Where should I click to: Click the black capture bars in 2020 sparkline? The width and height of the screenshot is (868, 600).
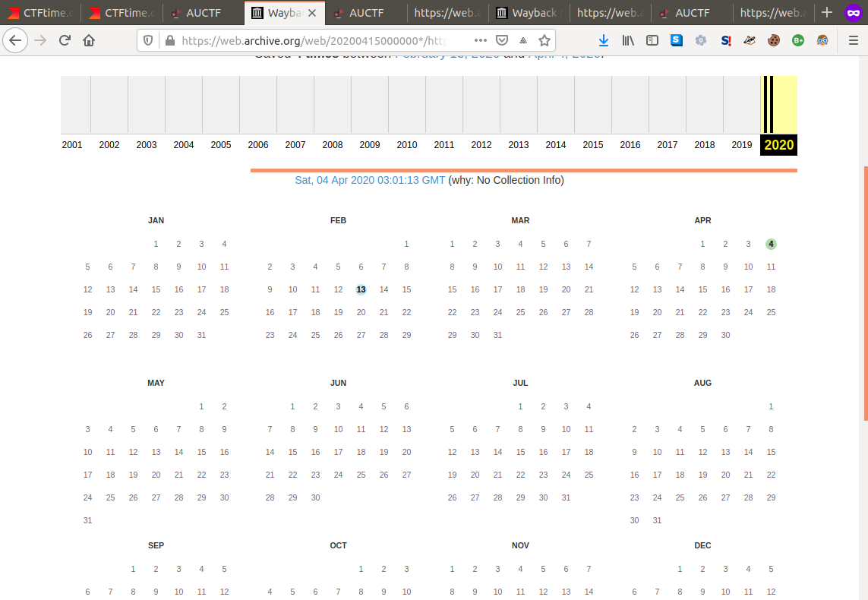point(769,105)
